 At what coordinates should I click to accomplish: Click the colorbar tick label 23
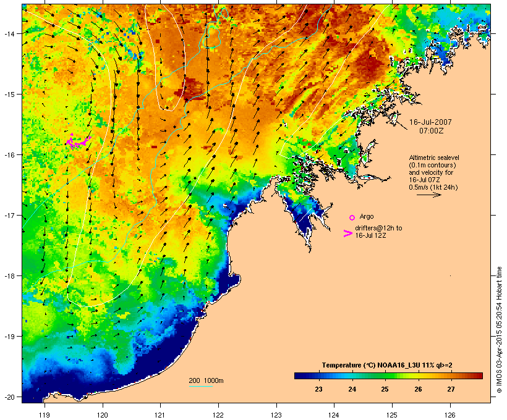[x=318, y=389]
